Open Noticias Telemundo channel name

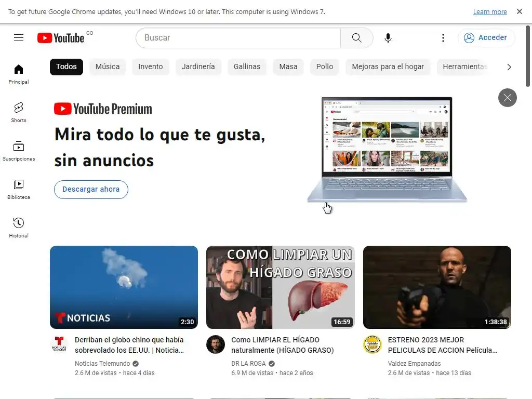pyautogui.click(x=102, y=363)
